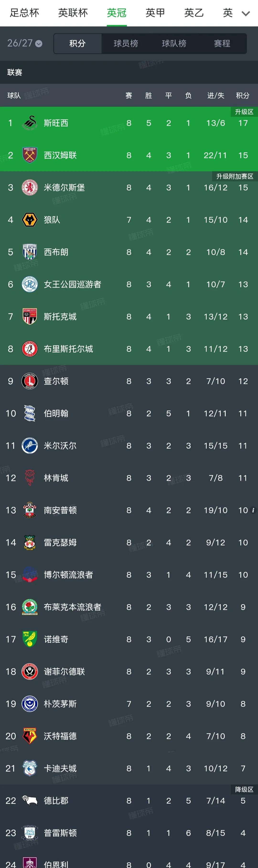Open the 足总杯 tab
Image resolution: width=258 pixels, height=868 pixels.
coord(25,13)
